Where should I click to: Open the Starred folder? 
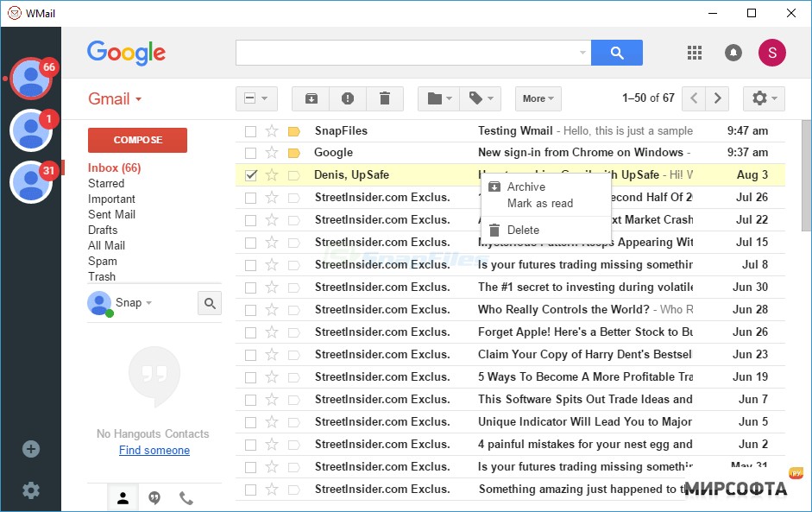[x=106, y=183]
